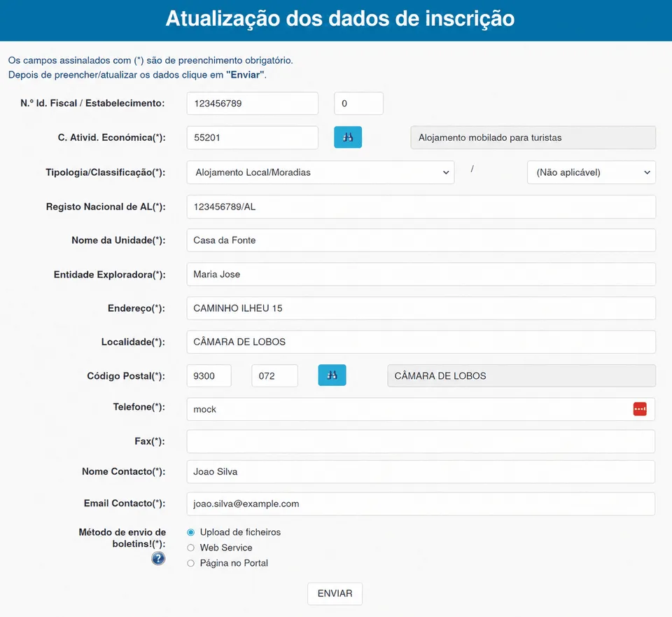Edit the economic activity code 55201
This screenshot has height=617, width=672.
pos(253,138)
